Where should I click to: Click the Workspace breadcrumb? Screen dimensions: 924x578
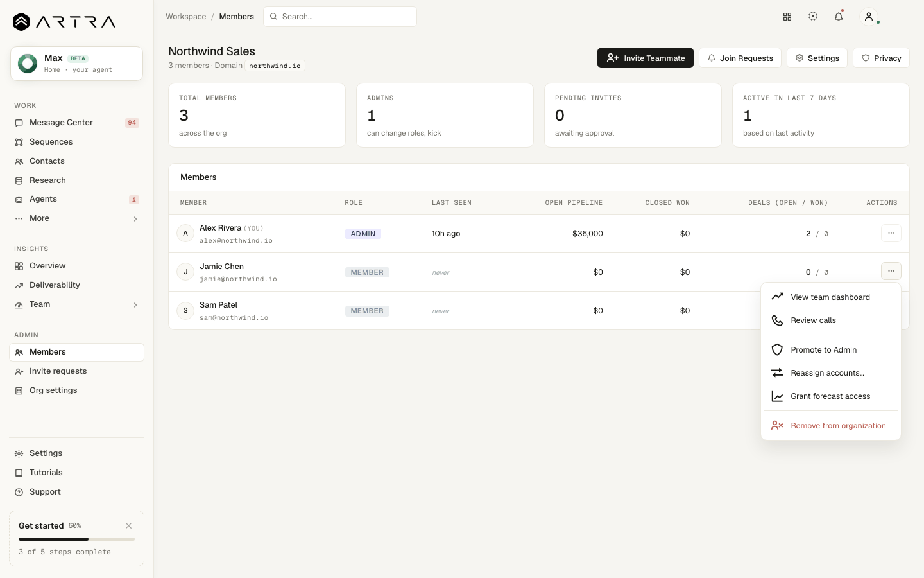(x=186, y=17)
